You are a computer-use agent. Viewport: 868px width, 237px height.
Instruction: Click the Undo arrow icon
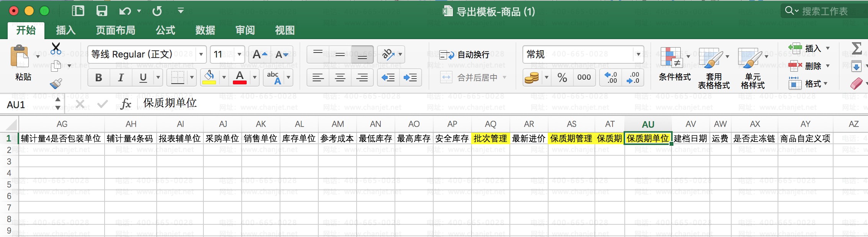point(125,11)
